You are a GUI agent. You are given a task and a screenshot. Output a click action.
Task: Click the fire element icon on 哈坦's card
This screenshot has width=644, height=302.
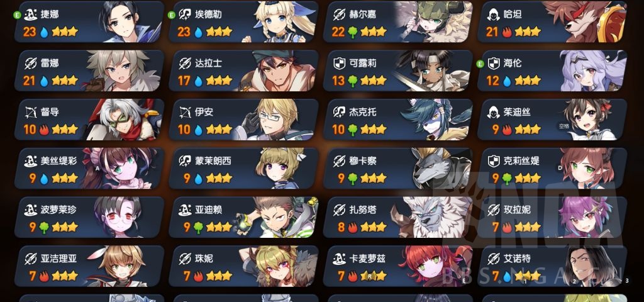click(x=507, y=32)
